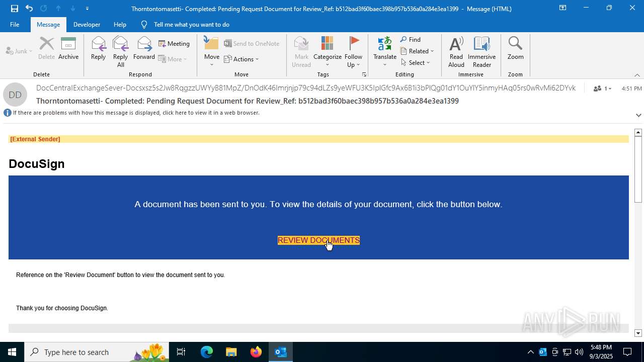Click the message scrollbar down arrow
Image resolution: width=644 pixels, height=362 pixels.
coord(638,333)
